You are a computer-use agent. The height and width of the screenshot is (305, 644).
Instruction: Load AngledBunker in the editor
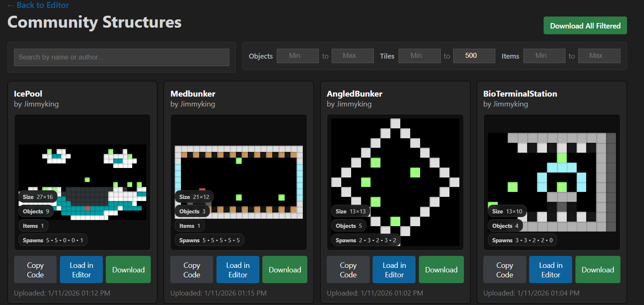pyautogui.click(x=394, y=270)
